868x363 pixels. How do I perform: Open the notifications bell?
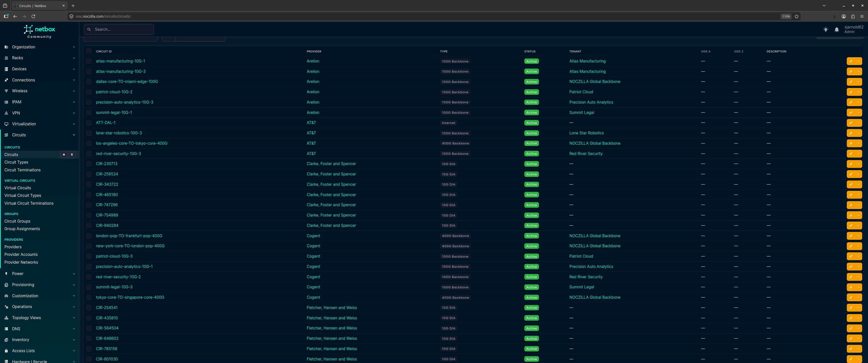tap(837, 30)
